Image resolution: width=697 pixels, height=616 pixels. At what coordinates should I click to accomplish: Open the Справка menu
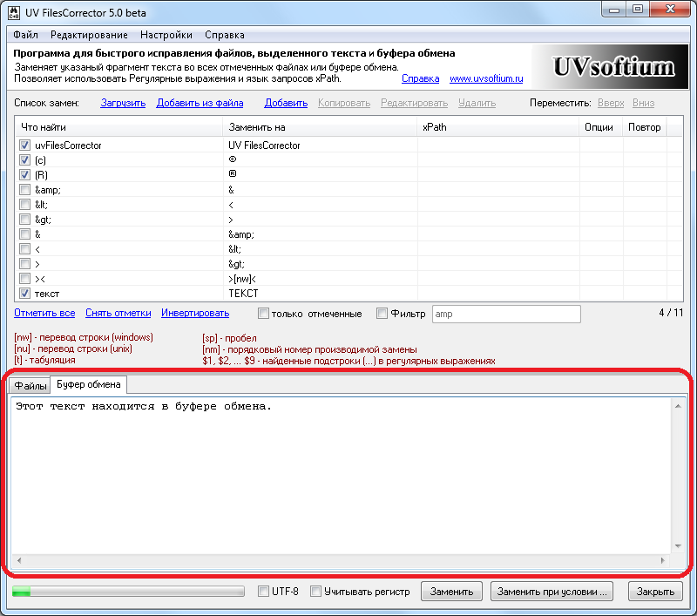[x=225, y=35]
